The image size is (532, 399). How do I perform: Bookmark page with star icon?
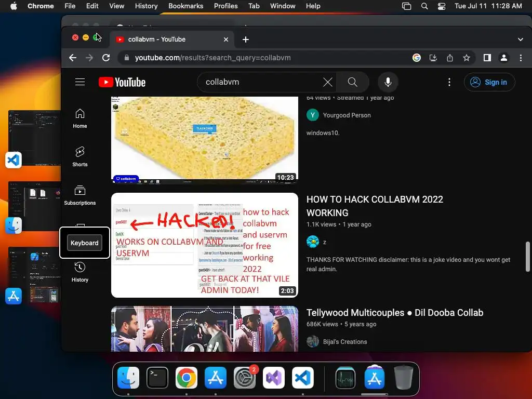[467, 58]
